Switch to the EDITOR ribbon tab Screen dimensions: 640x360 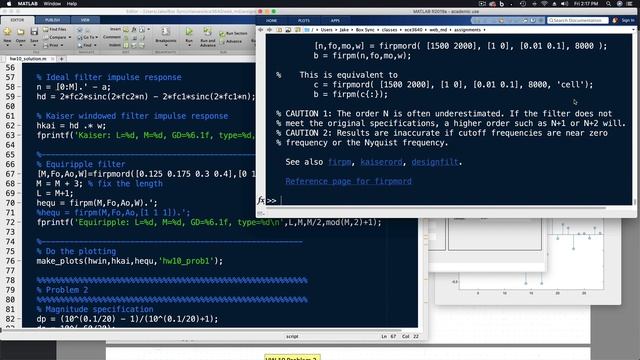click(17, 20)
